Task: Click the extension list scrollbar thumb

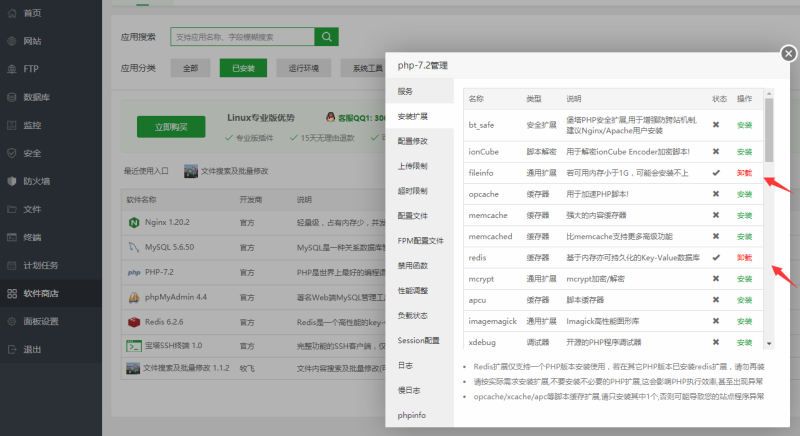Action: [x=769, y=131]
